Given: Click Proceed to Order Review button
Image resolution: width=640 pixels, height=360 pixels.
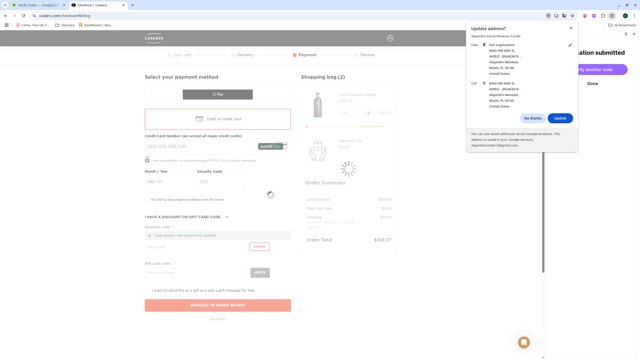Looking at the screenshot, I should tap(218, 305).
